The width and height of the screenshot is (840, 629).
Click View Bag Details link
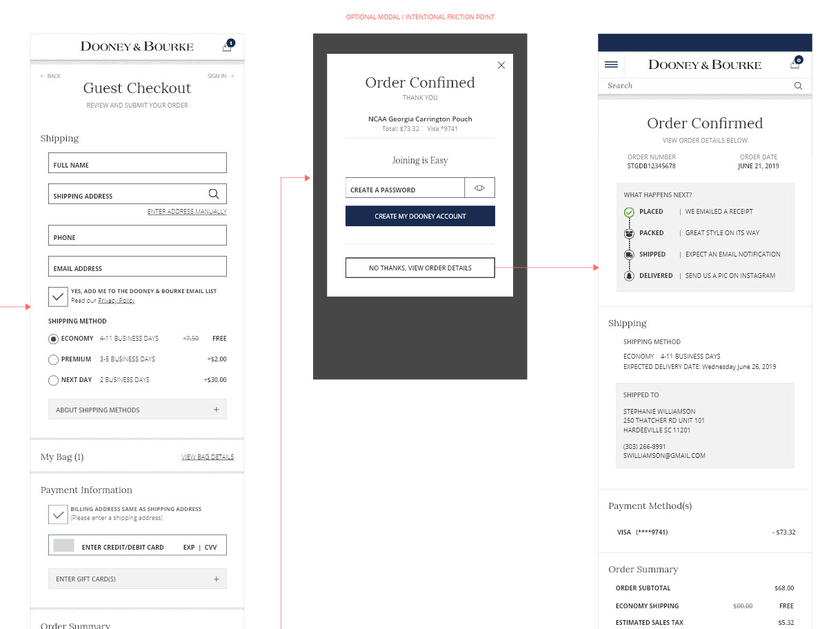[x=208, y=457]
